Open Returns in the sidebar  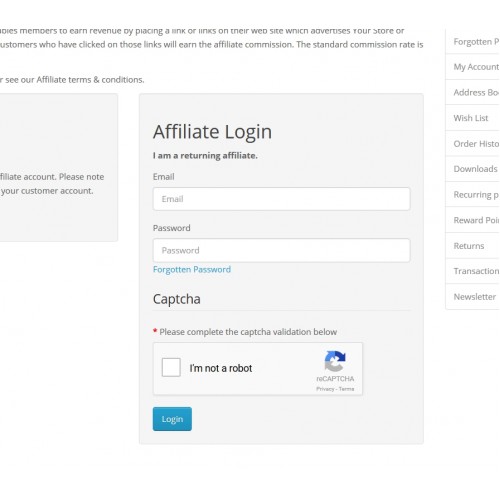(472, 246)
